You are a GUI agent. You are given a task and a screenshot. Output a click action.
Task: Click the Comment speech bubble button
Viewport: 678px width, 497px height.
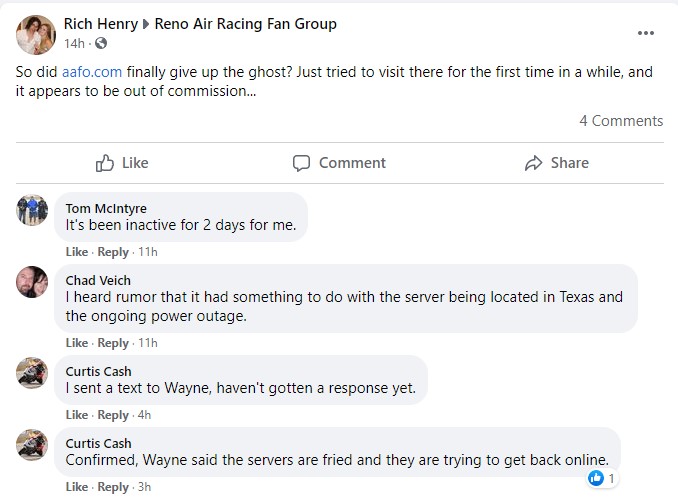[x=339, y=163]
